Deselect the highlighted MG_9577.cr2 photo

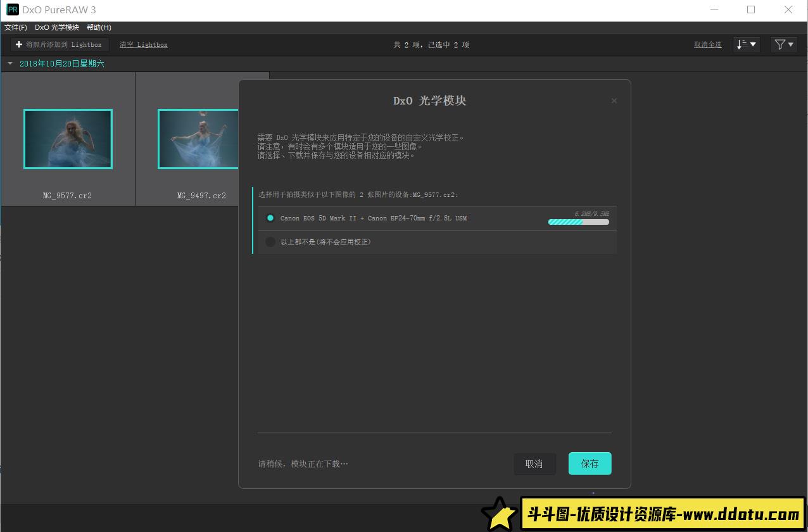point(68,139)
